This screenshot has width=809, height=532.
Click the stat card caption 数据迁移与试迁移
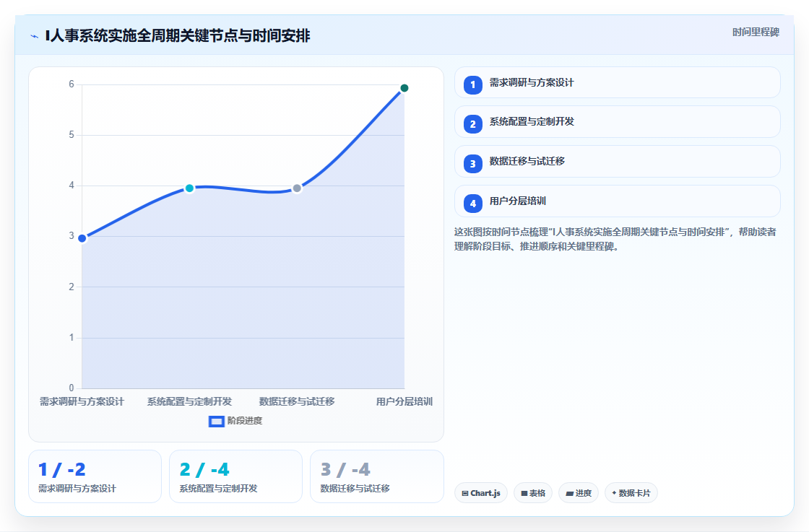(x=355, y=488)
